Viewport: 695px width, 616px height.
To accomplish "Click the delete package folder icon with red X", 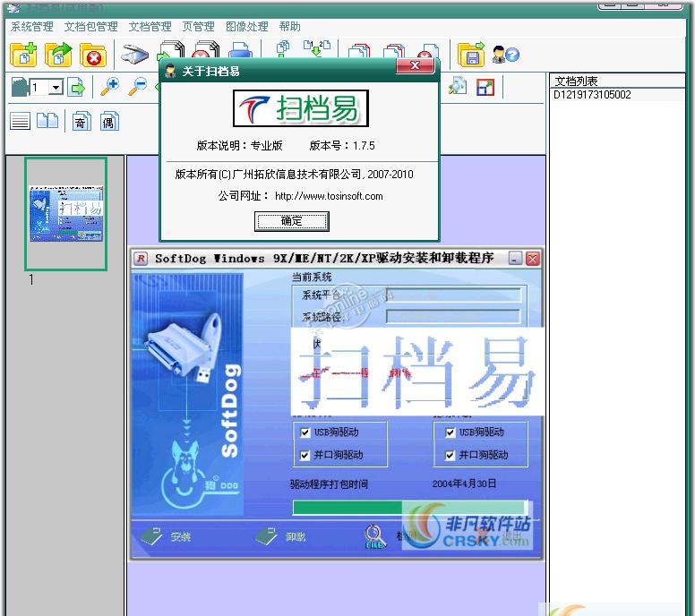I will [x=93, y=55].
